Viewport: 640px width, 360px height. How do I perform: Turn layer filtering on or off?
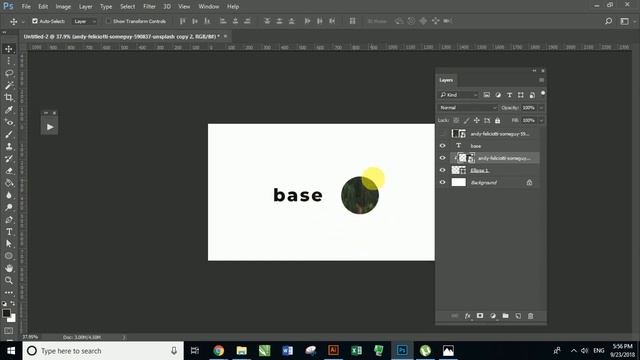pos(543,93)
